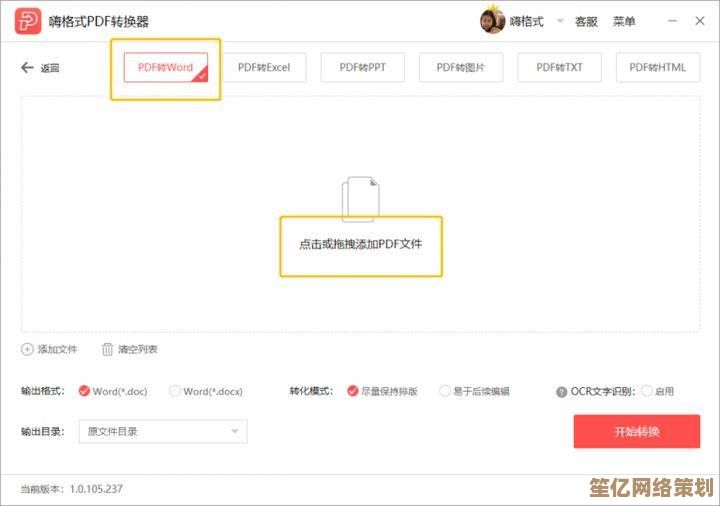Open 客服 customer service link
This screenshot has width=720, height=506.
pyautogui.click(x=586, y=21)
